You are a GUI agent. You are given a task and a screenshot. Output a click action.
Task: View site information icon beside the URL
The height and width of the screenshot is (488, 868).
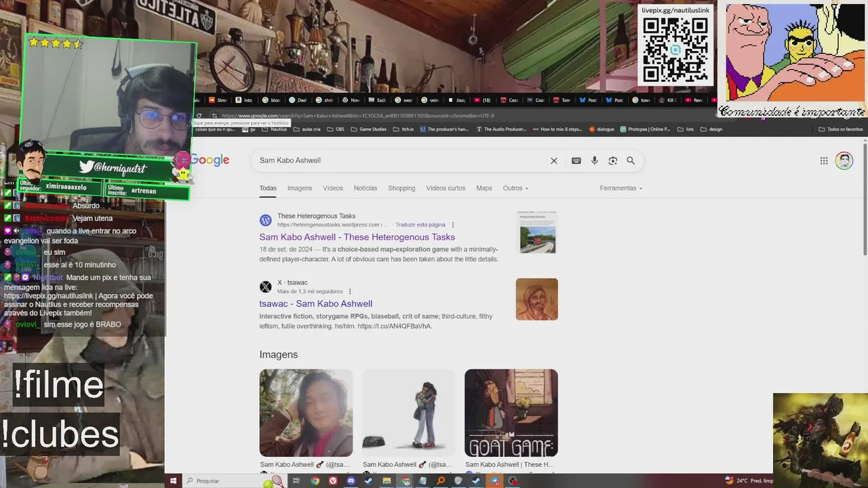pos(214,116)
